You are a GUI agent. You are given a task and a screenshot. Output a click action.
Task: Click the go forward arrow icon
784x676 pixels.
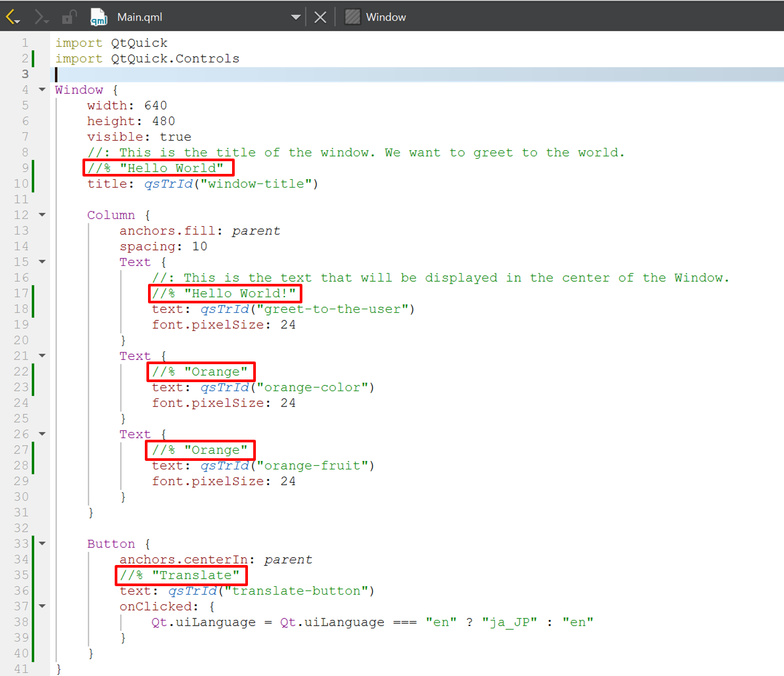click(41, 17)
